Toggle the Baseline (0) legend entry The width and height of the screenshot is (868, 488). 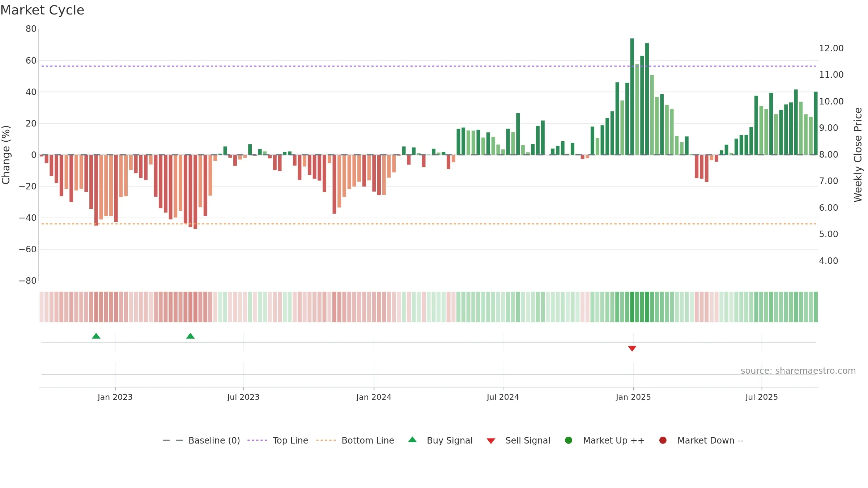[201, 440]
